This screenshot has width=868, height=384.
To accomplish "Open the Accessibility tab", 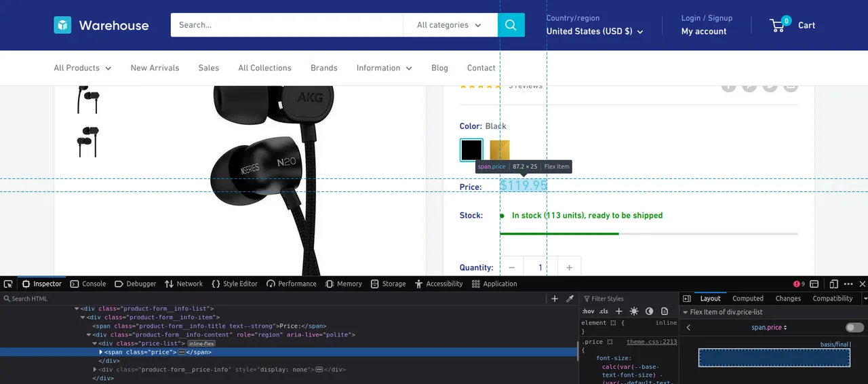I will [438, 284].
